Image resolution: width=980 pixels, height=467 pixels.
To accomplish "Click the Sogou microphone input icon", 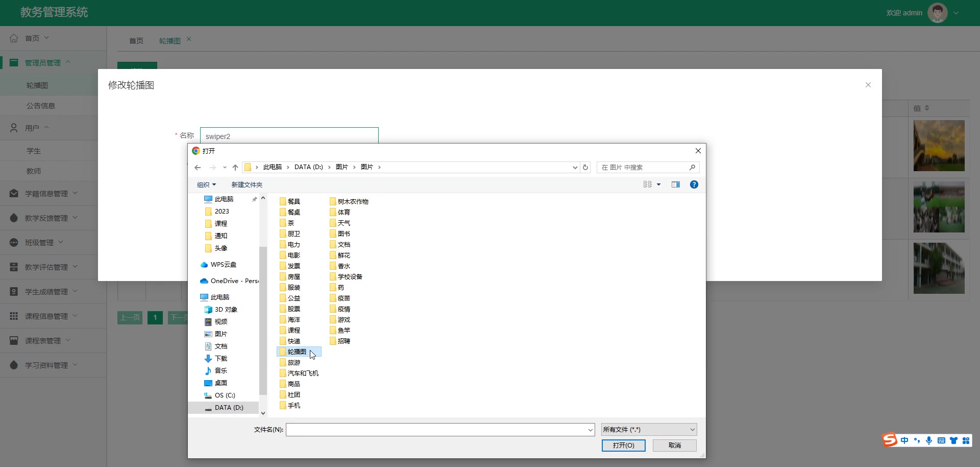I will pyautogui.click(x=928, y=440).
